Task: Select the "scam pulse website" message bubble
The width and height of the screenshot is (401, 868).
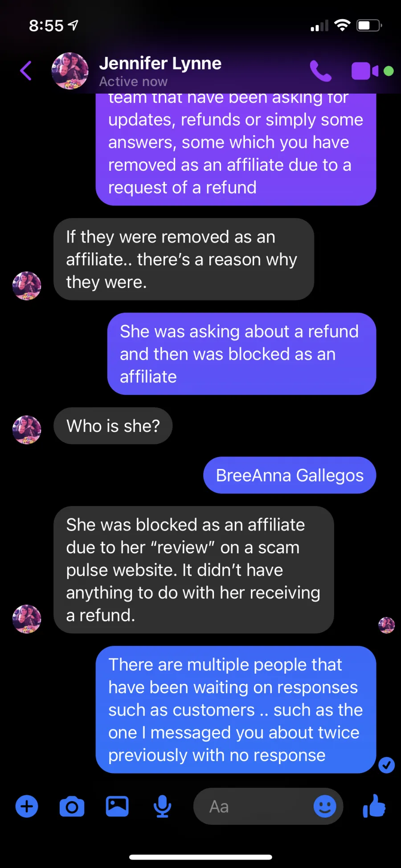Action: [x=193, y=570]
